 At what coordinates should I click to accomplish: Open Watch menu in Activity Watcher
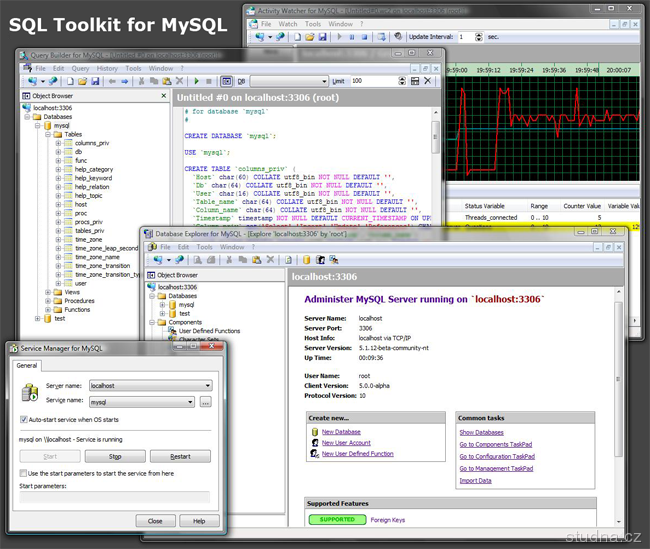(x=288, y=23)
